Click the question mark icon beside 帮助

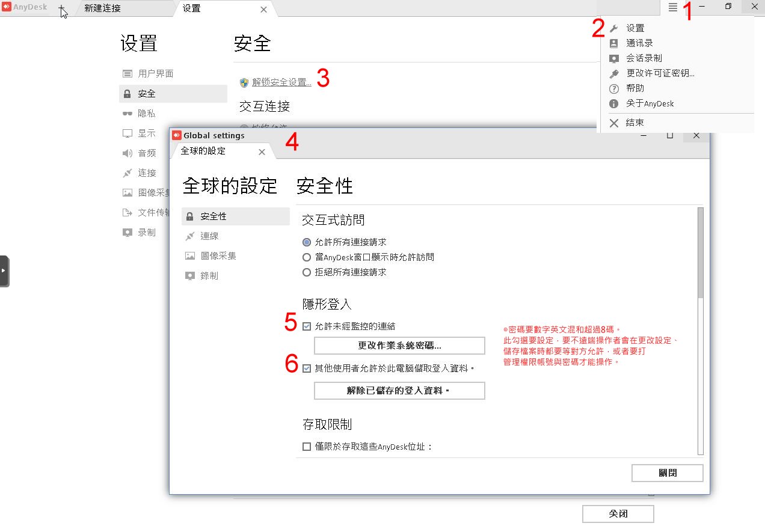click(x=614, y=88)
